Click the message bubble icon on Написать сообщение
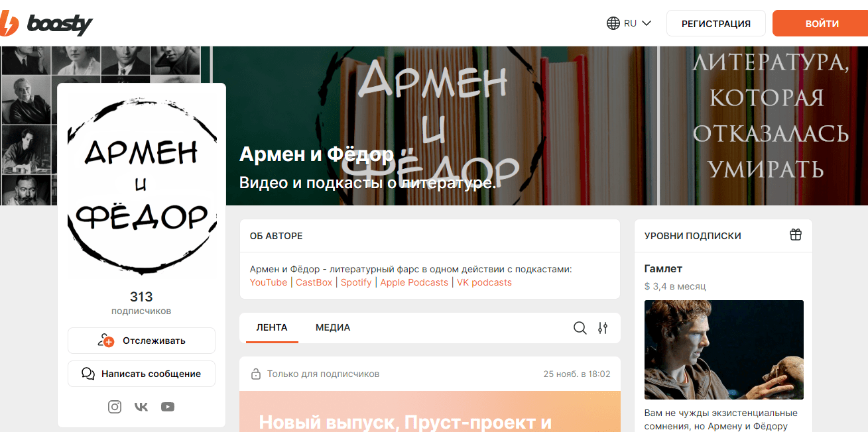Screen dimensions: 868x432 (88, 373)
